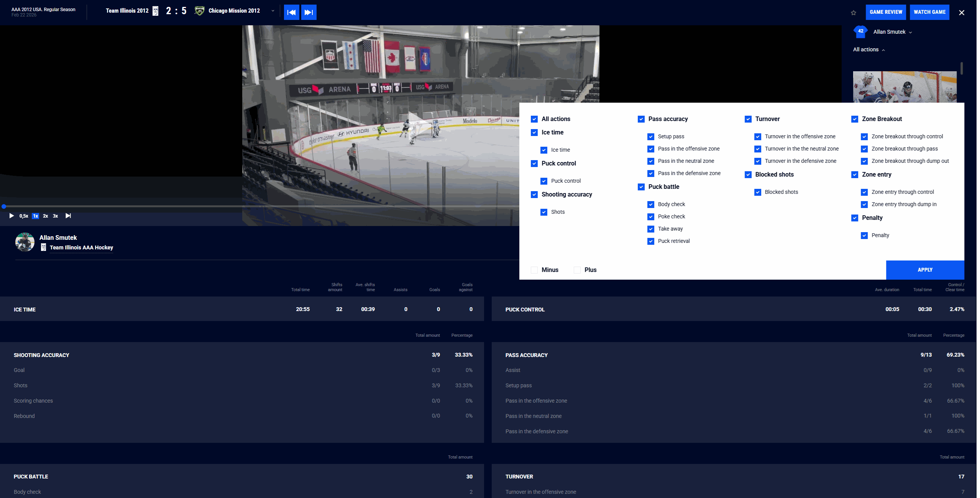Expand the match selector chevron
980x498 pixels.
[x=273, y=11]
